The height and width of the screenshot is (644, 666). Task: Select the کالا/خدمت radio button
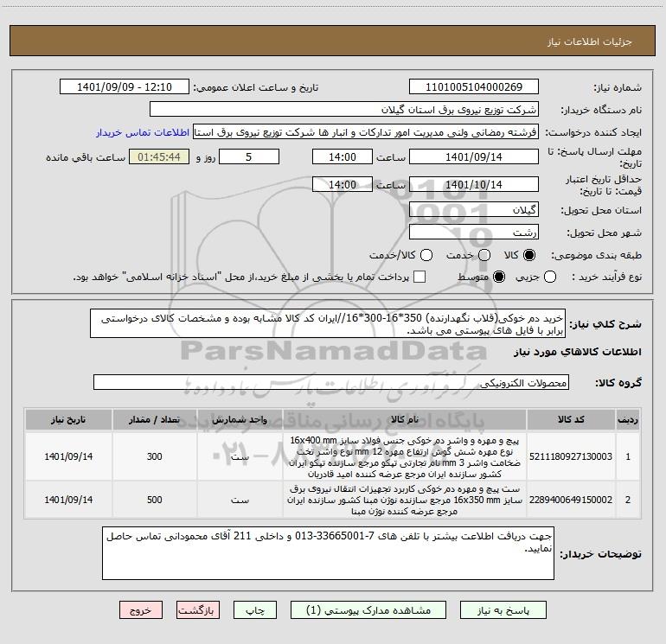426,255
